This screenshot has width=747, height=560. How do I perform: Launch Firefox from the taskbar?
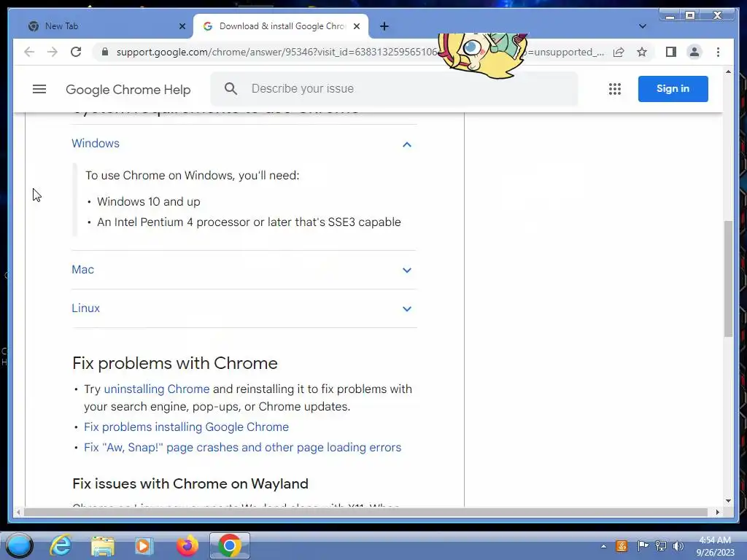(187, 545)
